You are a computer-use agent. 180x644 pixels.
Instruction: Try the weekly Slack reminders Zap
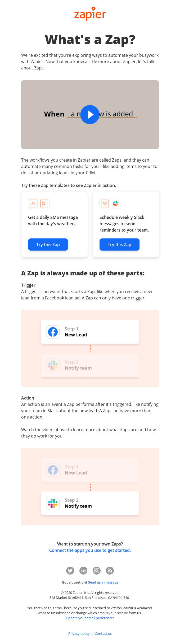coord(119,245)
